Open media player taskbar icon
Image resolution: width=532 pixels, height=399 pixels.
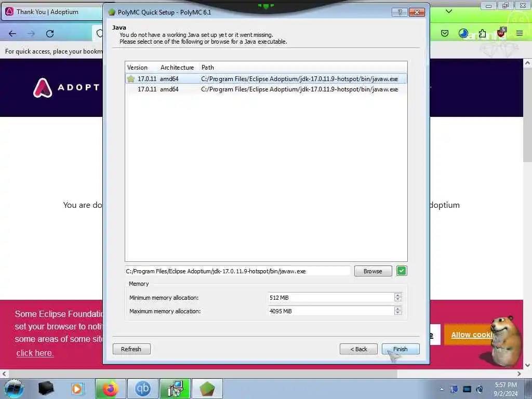pyautogui.click(x=77, y=389)
